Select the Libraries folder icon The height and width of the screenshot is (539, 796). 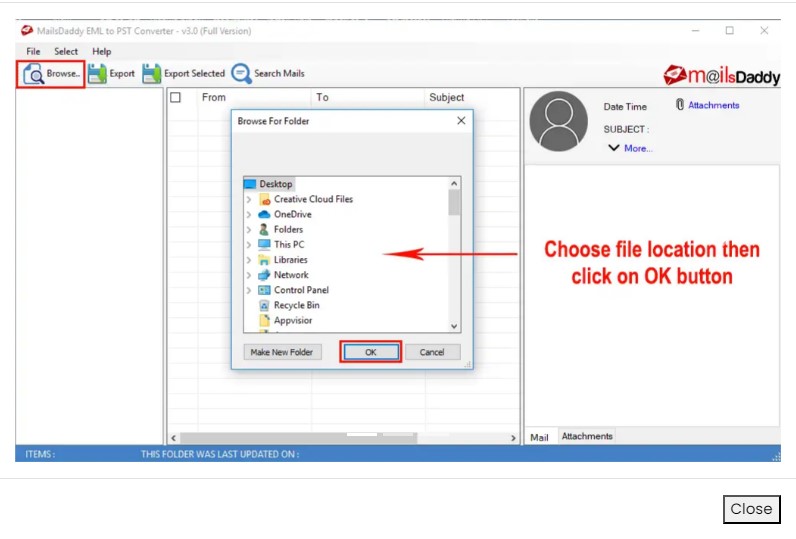264,260
